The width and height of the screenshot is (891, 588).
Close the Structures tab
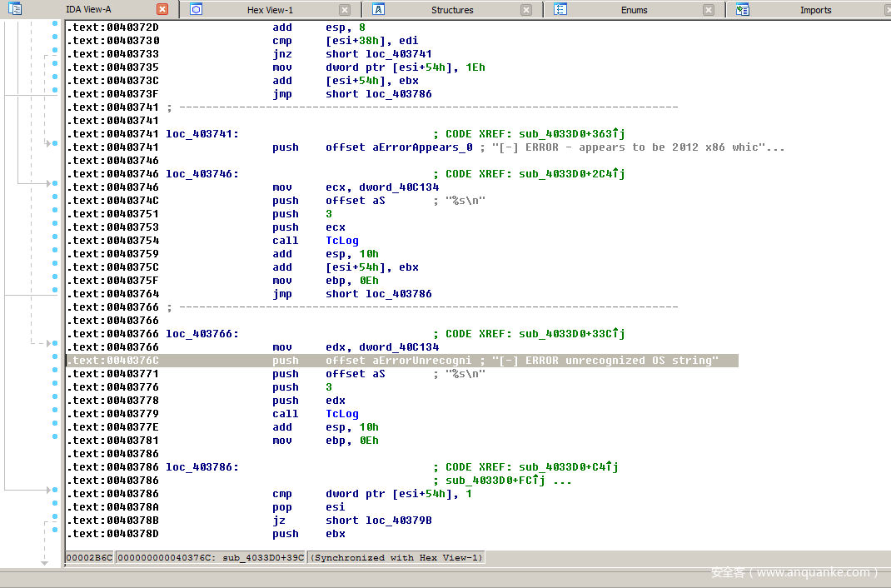(x=526, y=9)
